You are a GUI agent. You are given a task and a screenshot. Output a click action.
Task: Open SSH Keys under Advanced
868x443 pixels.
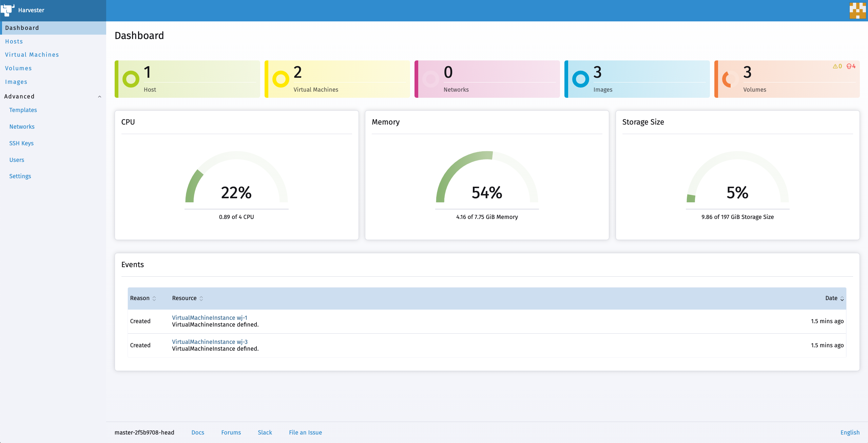21,143
